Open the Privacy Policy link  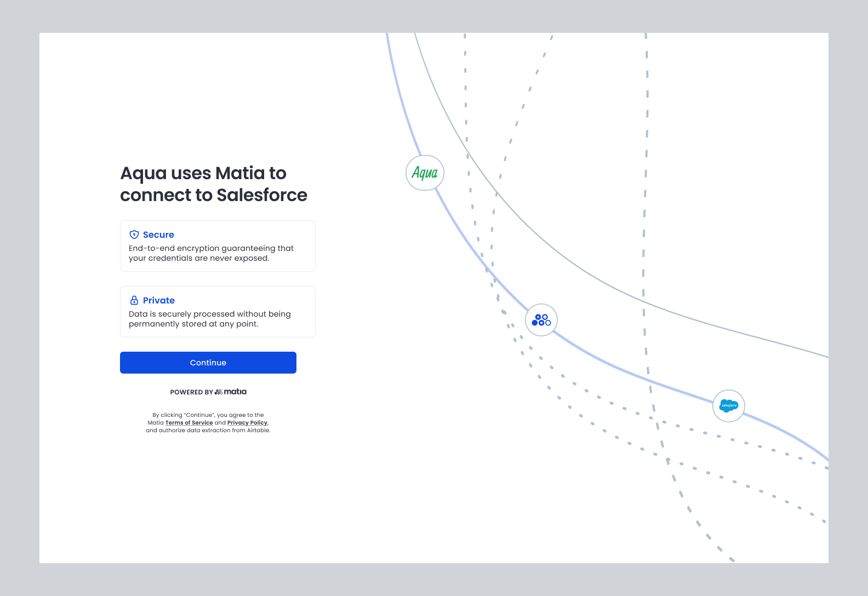(247, 423)
